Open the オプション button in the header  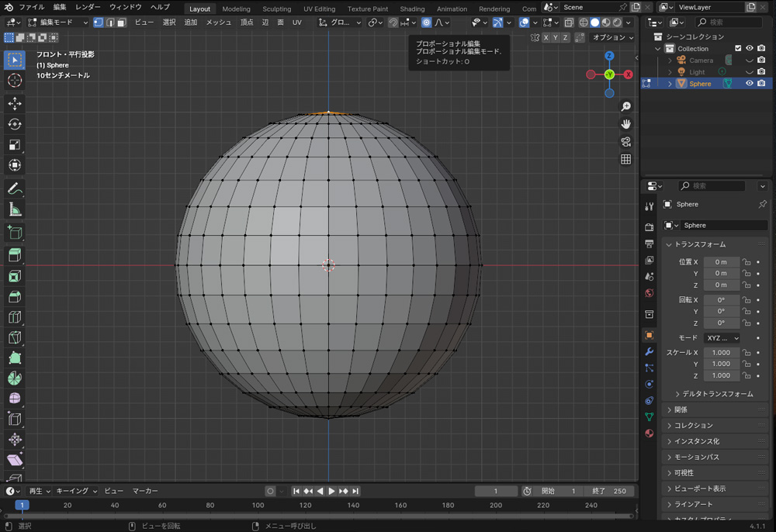612,37
